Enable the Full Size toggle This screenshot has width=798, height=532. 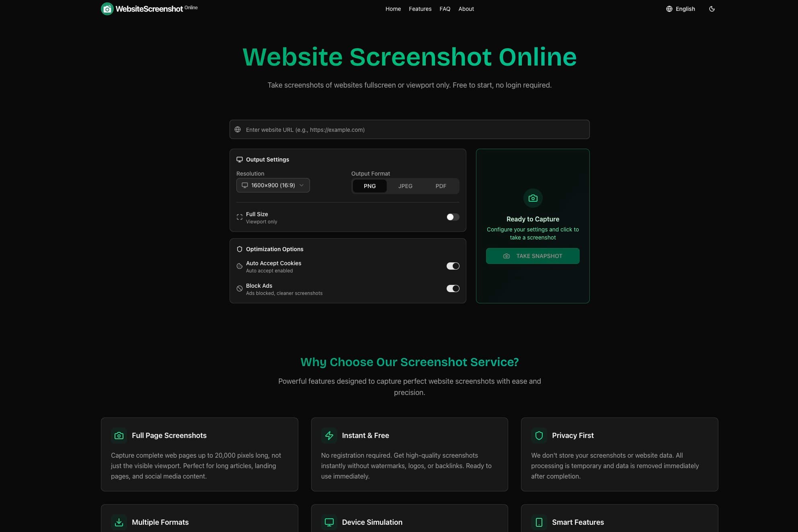453,217
